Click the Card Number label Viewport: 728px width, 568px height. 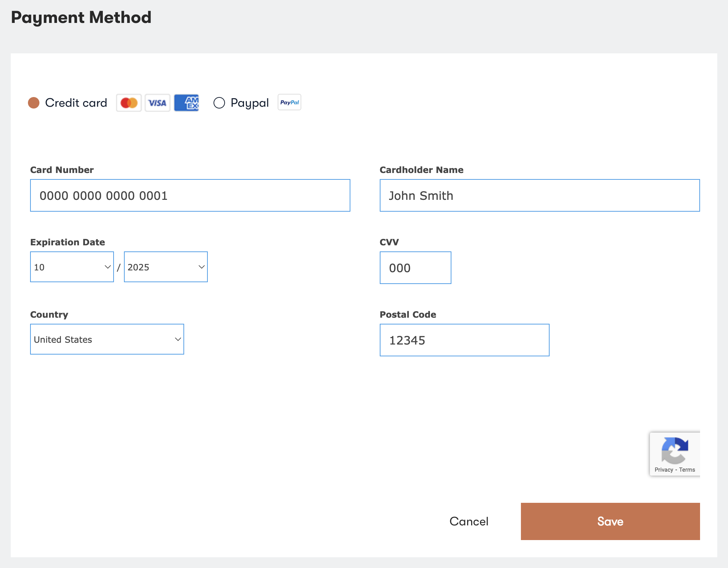(62, 170)
